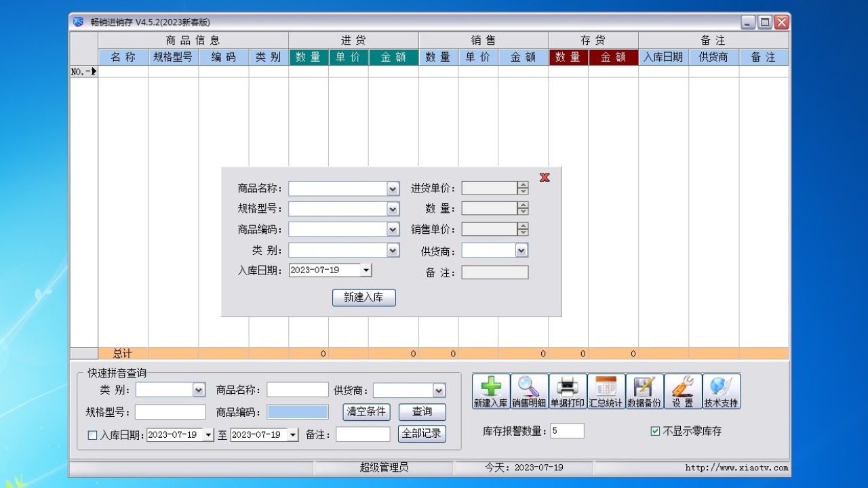
Task: Click the 单据打印 document print icon
Action: (567, 390)
